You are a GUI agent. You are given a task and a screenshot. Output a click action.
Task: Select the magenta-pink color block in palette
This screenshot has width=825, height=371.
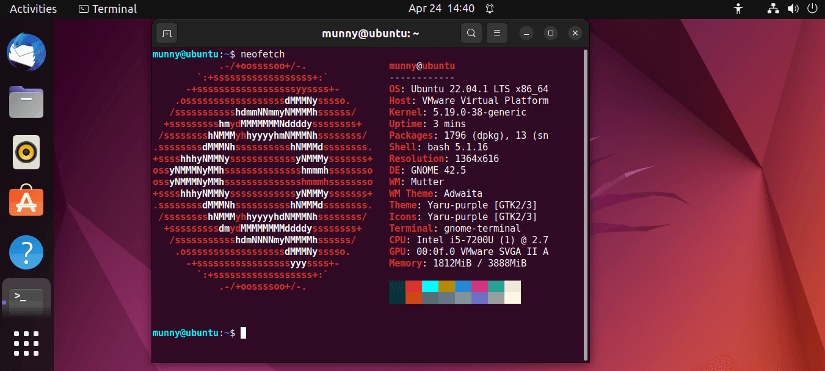[x=480, y=286]
